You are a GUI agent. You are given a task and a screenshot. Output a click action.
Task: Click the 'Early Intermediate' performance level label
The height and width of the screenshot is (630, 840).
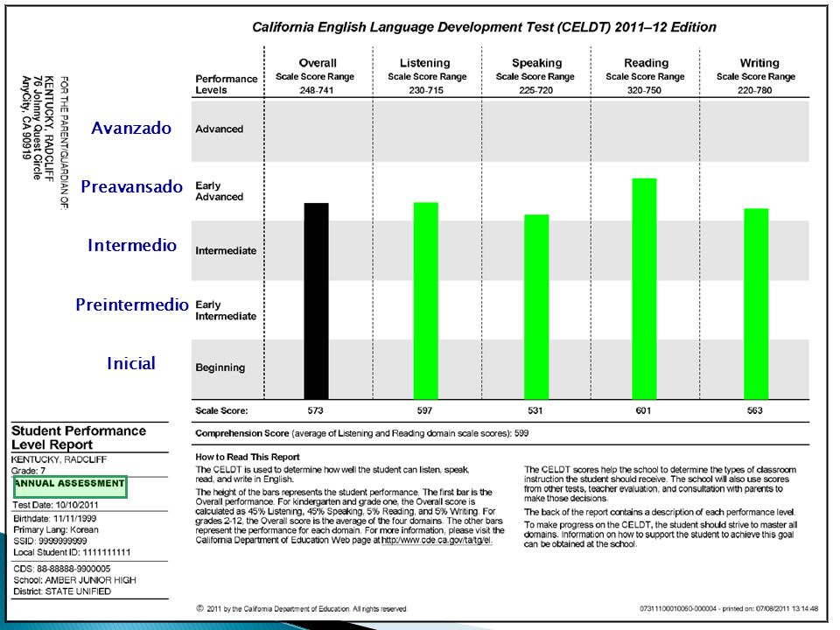point(226,310)
